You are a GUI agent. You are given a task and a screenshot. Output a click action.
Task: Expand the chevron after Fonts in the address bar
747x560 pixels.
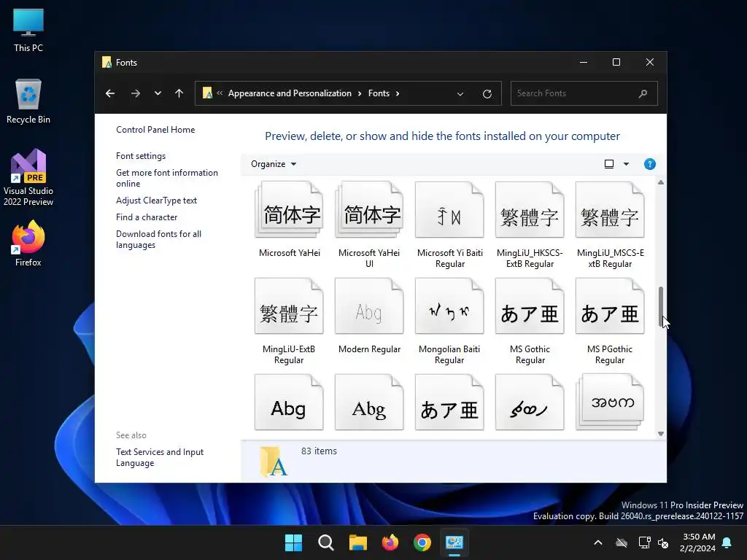(x=398, y=93)
